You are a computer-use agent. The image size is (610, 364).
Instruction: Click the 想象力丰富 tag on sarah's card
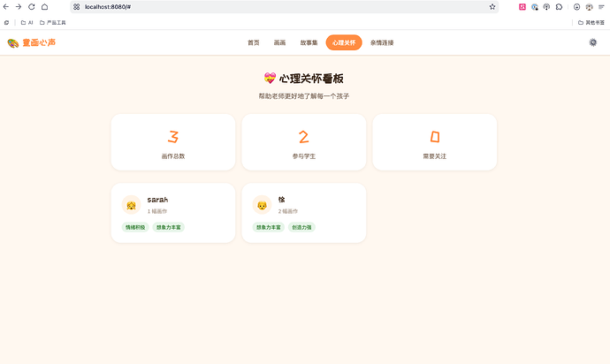[x=169, y=227]
